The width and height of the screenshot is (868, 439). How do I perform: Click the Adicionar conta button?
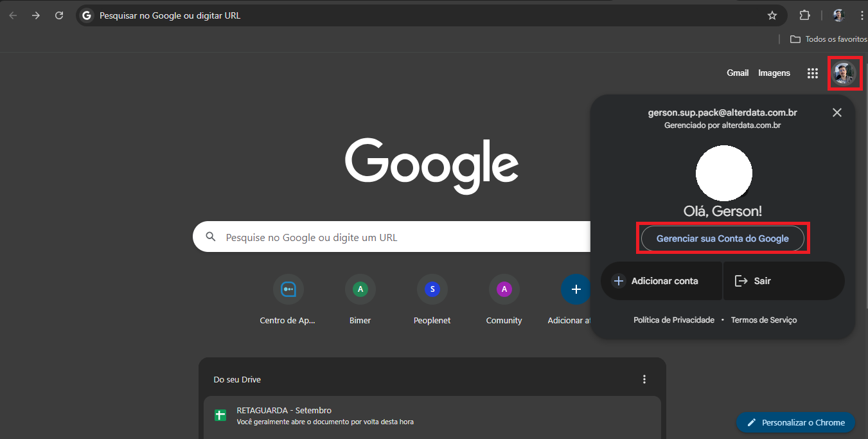click(661, 281)
